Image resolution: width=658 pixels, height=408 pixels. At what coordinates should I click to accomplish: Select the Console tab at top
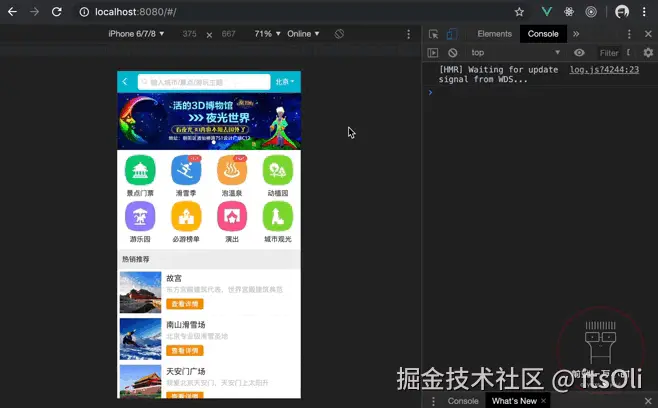coord(543,34)
